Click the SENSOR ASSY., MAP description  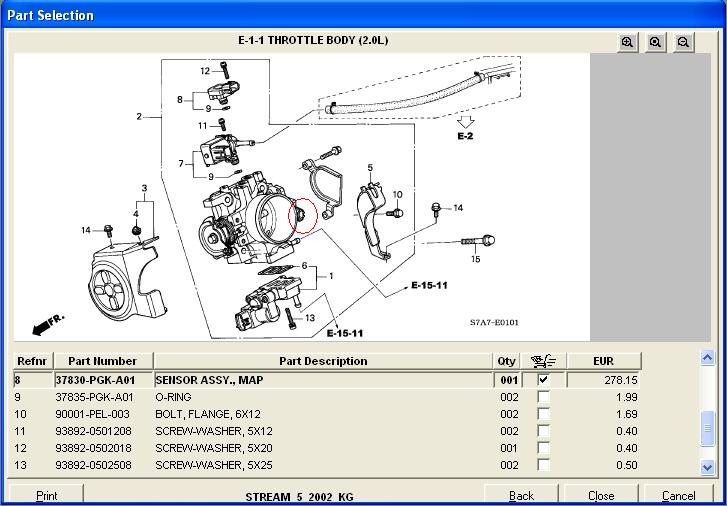pos(209,380)
